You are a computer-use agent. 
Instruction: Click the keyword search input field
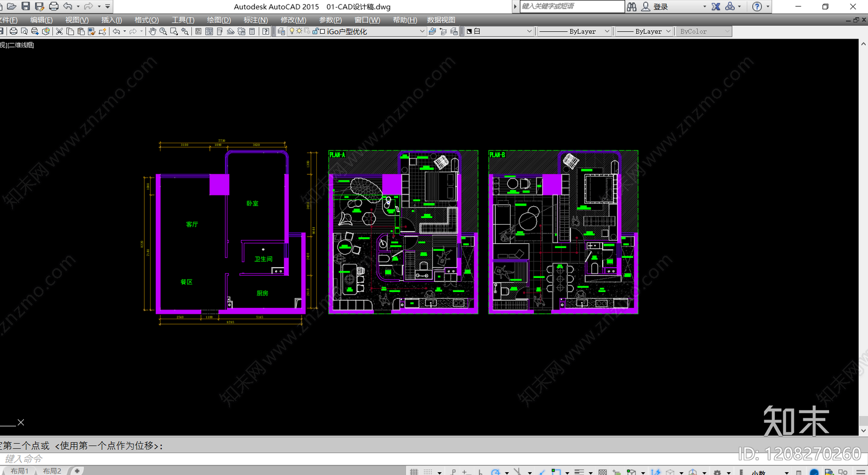572,7
